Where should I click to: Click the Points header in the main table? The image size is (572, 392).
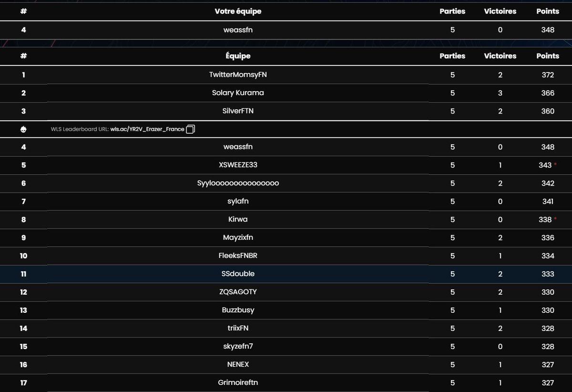pos(548,56)
